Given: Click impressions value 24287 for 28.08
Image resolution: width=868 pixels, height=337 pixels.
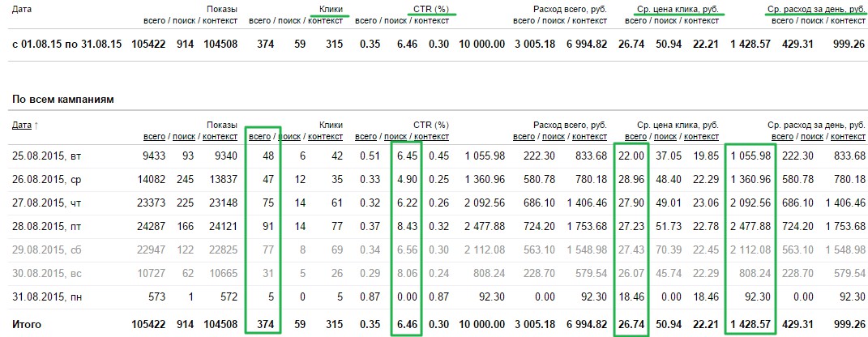Looking at the screenshot, I should click(152, 226).
